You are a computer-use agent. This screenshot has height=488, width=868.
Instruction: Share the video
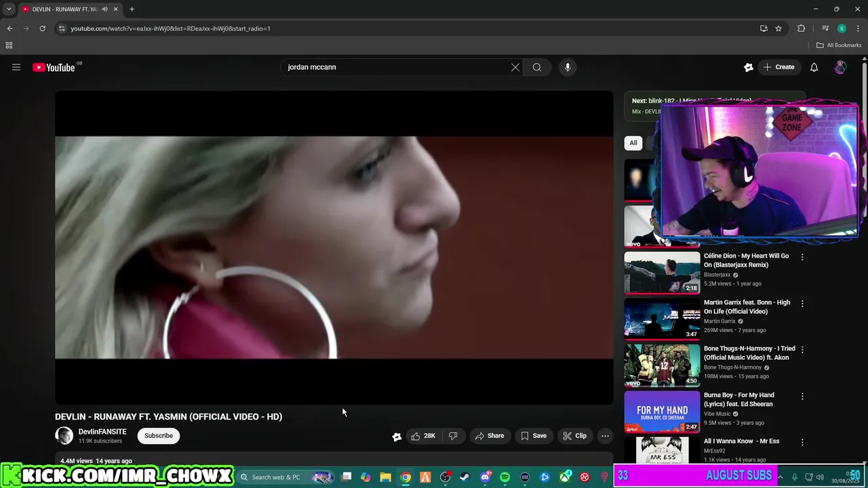coord(490,436)
